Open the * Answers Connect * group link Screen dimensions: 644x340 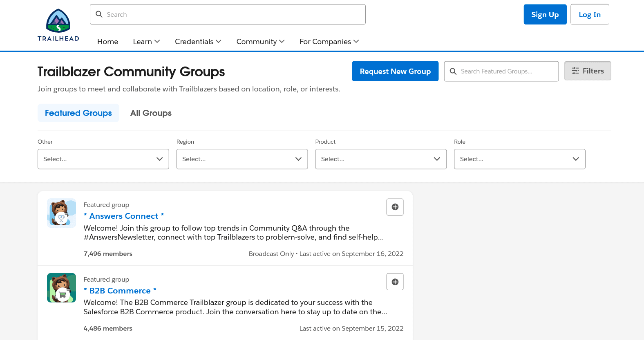point(124,216)
